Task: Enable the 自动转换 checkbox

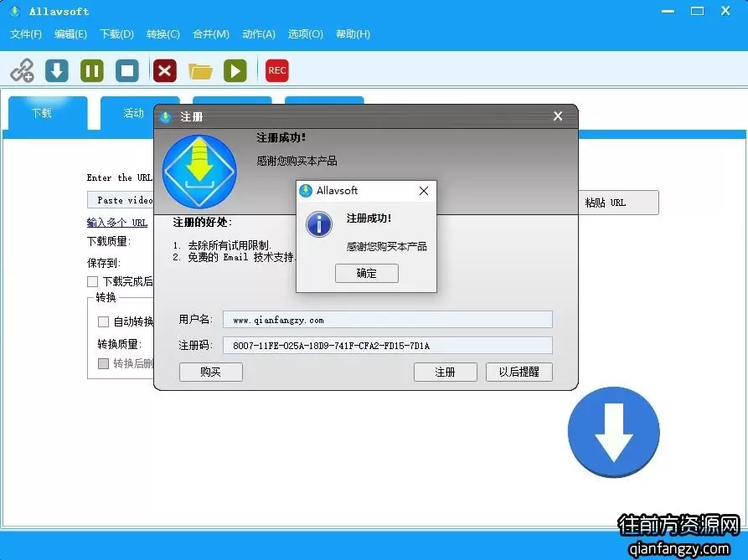Action: pyautogui.click(x=103, y=321)
